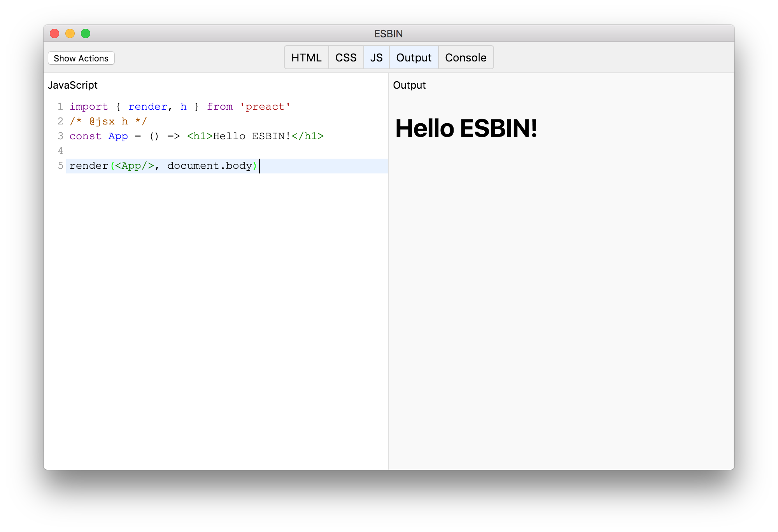Image resolution: width=778 pixels, height=532 pixels.
Task: Toggle the Output panel tab
Action: point(414,58)
